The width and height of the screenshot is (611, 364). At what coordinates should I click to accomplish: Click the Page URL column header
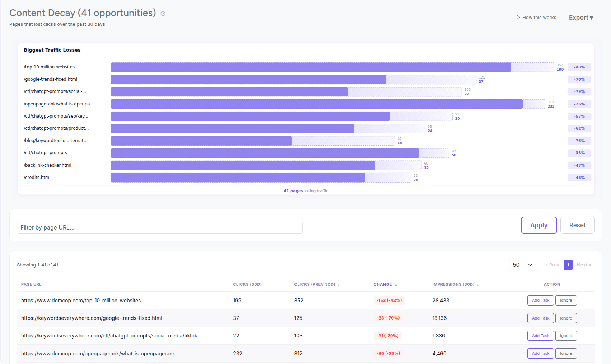click(x=31, y=284)
